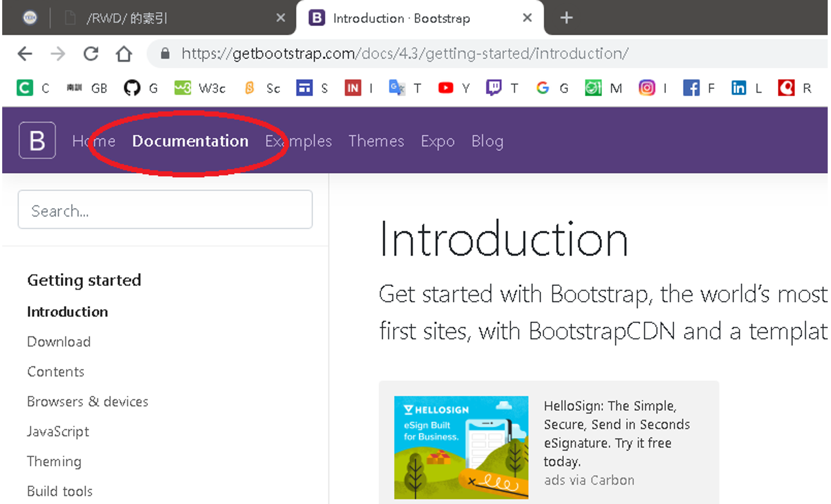Open the JavaScript docs page
831x504 pixels.
[58, 432]
